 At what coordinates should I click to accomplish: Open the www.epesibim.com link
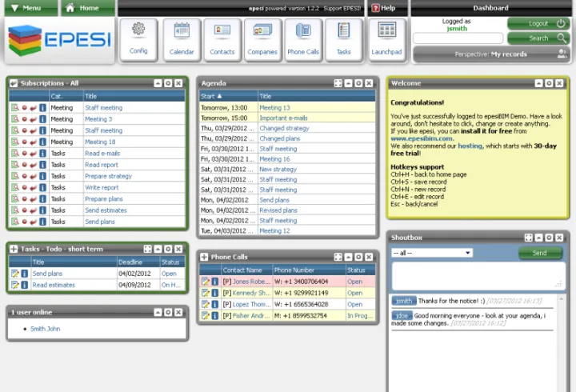pyautogui.click(x=422, y=138)
